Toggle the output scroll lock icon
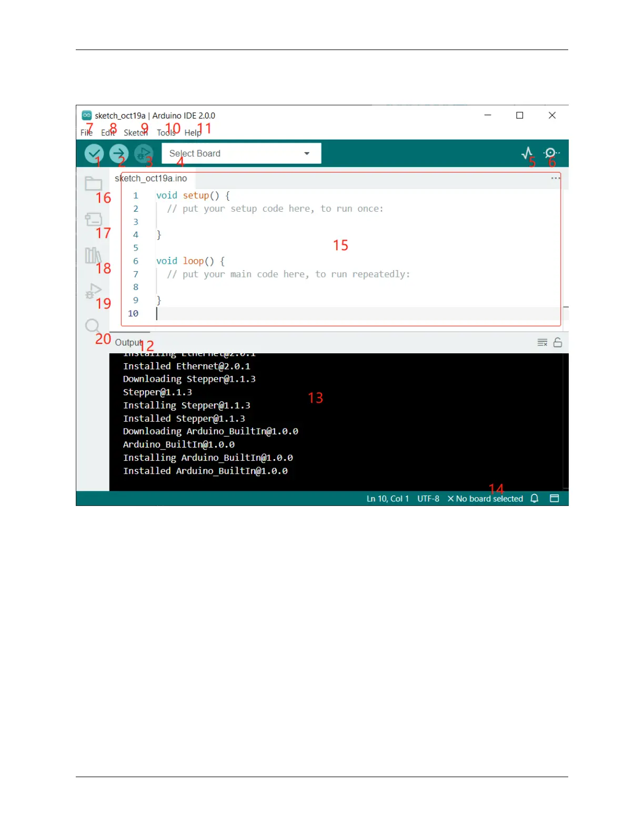The height and width of the screenshot is (834, 644). [558, 343]
